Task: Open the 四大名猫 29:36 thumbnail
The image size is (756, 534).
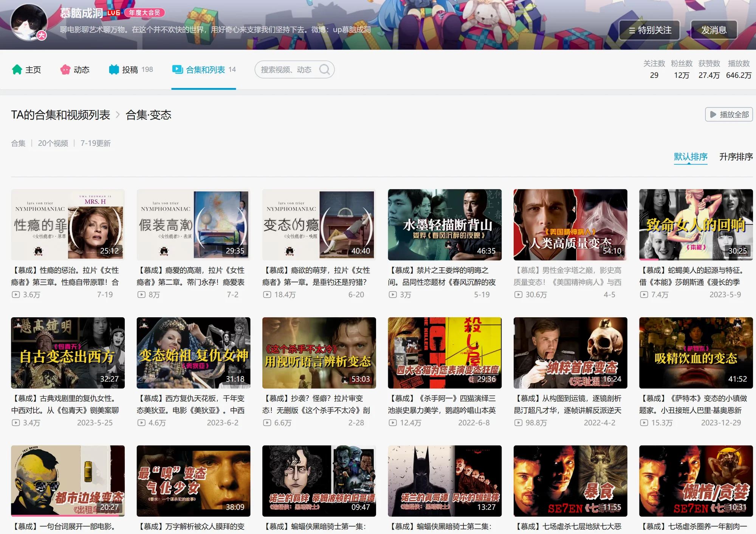Action: pyautogui.click(x=445, y=353)
